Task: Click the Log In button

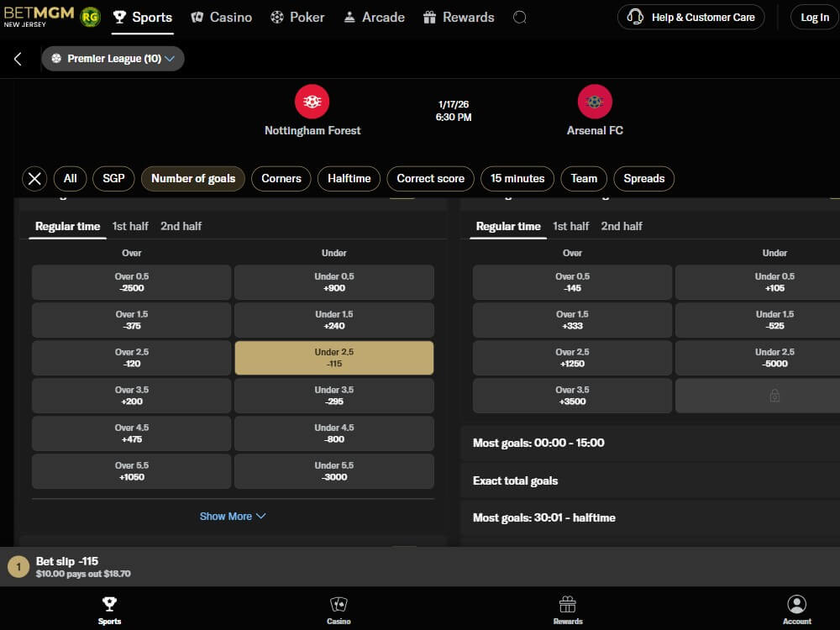Action: coord(813,17)
